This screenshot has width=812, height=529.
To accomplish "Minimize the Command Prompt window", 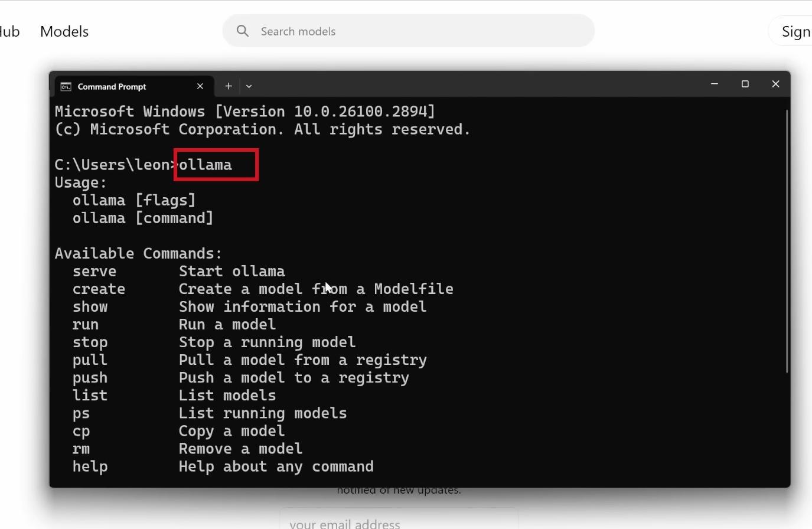I will coord(714,84).
